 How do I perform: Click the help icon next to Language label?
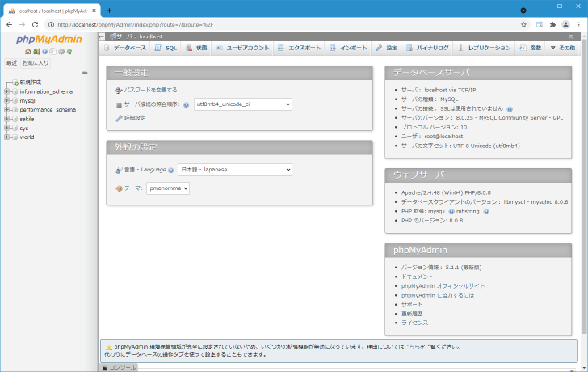click(x=171, y=170)
